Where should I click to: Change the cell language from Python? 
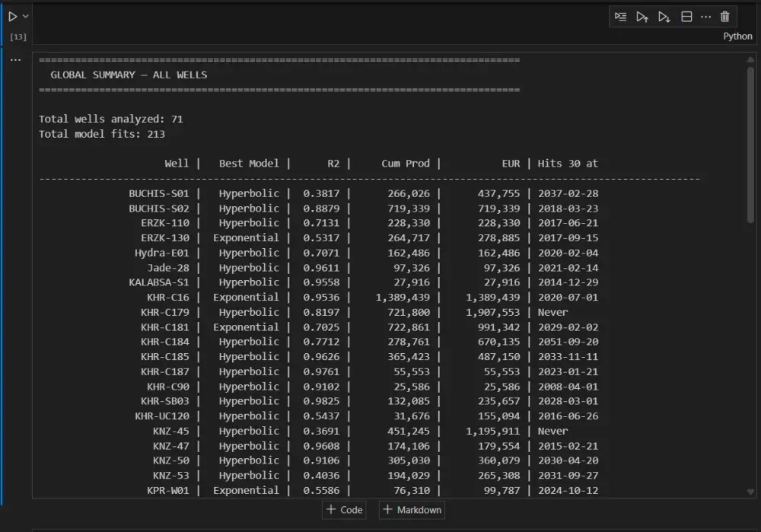click(x=737, y=37)
